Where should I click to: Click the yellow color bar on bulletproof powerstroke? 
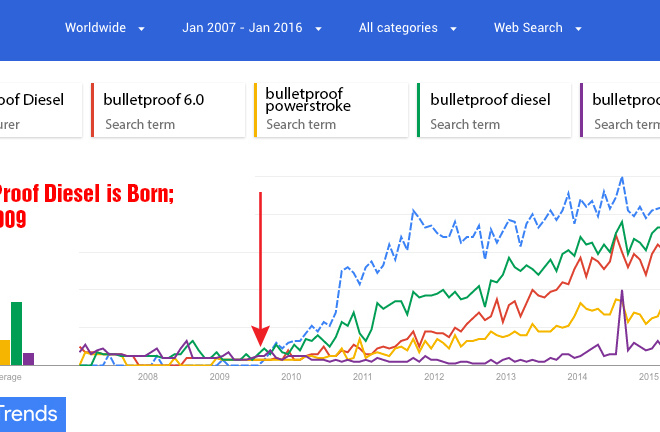(x=256, y=111)
